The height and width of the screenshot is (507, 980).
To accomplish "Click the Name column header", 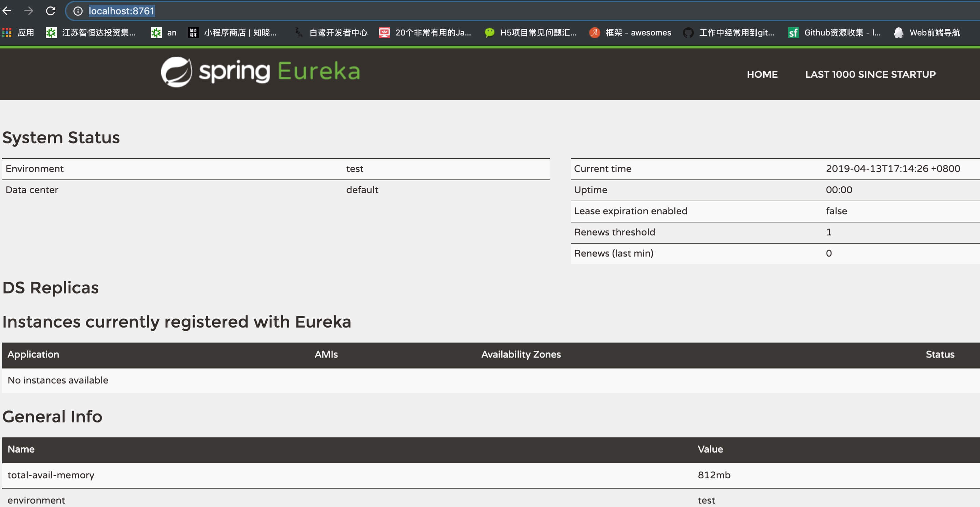I will 21,449.
